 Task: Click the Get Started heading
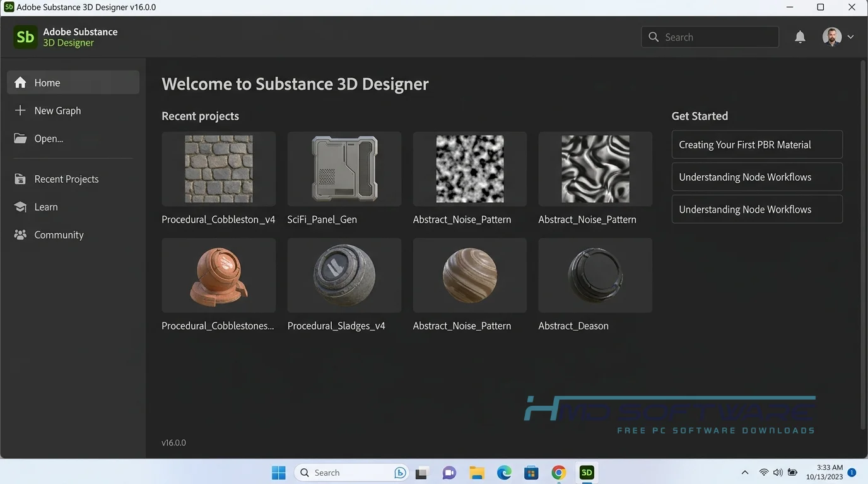click(x=700, y=116)
